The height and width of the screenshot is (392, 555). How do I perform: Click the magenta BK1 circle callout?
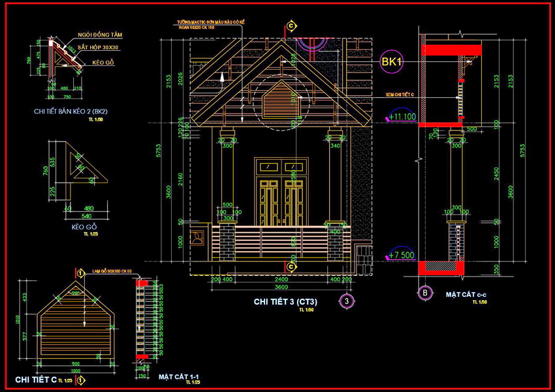tap(392, 63)
